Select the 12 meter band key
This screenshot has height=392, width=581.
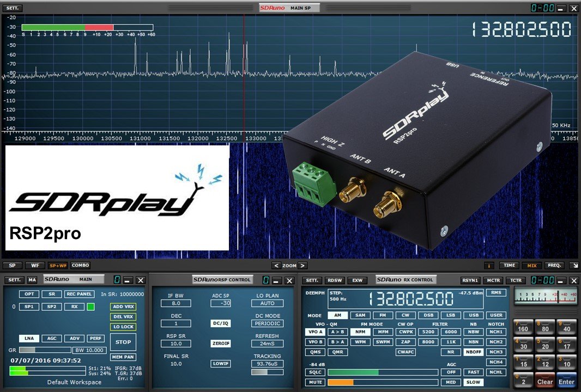coord(544,363)
